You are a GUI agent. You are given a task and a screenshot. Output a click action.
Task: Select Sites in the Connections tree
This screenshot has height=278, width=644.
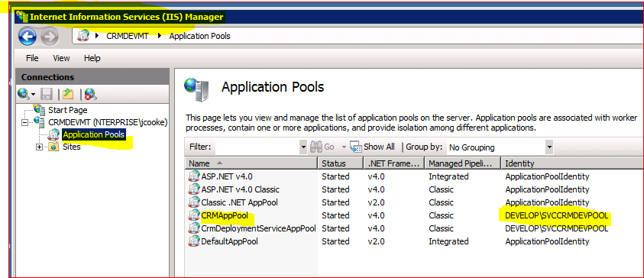(x=72, y=147)
